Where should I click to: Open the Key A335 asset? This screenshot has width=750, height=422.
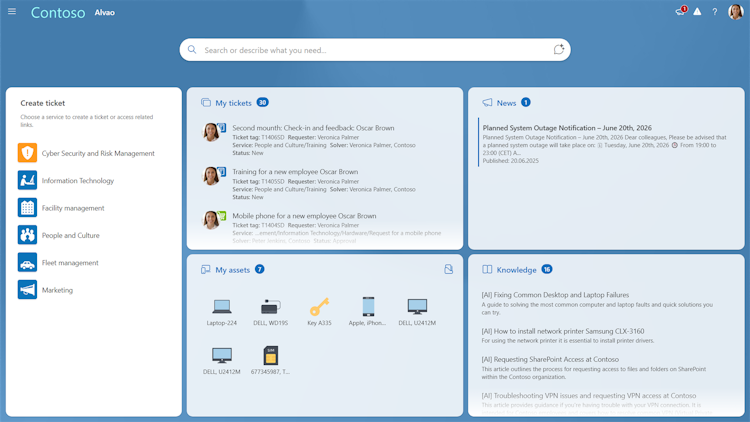tap(319, 312)
